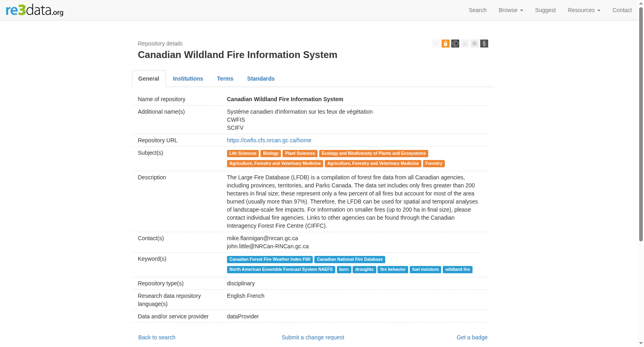Click the 'droughts' keyword tag

point(365,270)
